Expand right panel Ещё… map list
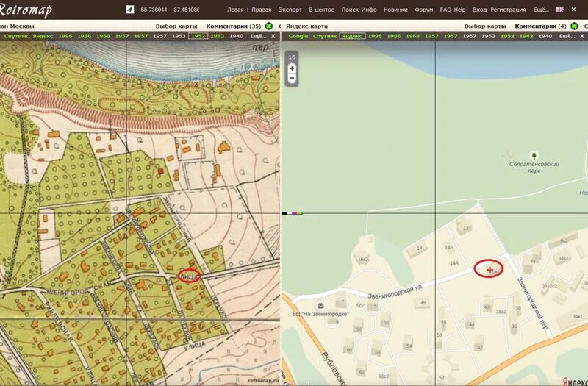Image resolution: width=588 pixels, height=386 pixels. pos(567,36)
